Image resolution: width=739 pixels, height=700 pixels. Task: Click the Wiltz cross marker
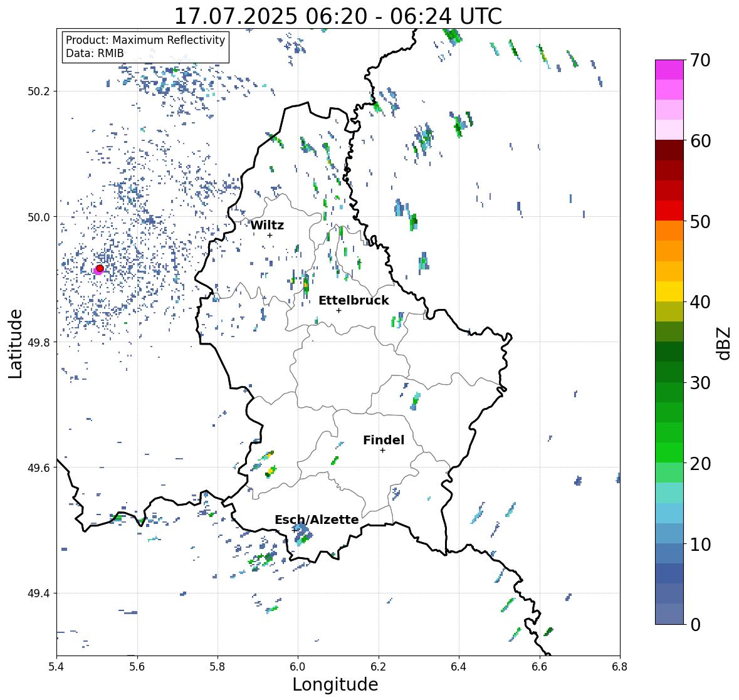(x=270, y=235)
